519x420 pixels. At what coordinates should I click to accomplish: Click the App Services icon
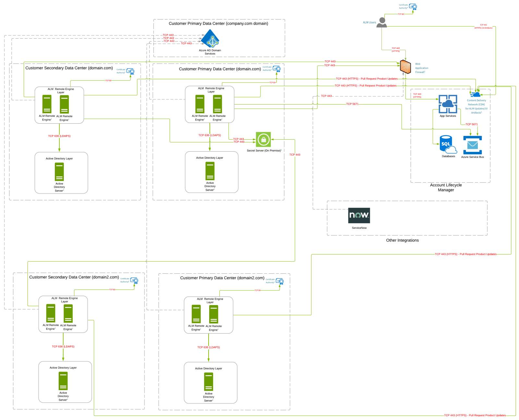[x=448, y=104]
